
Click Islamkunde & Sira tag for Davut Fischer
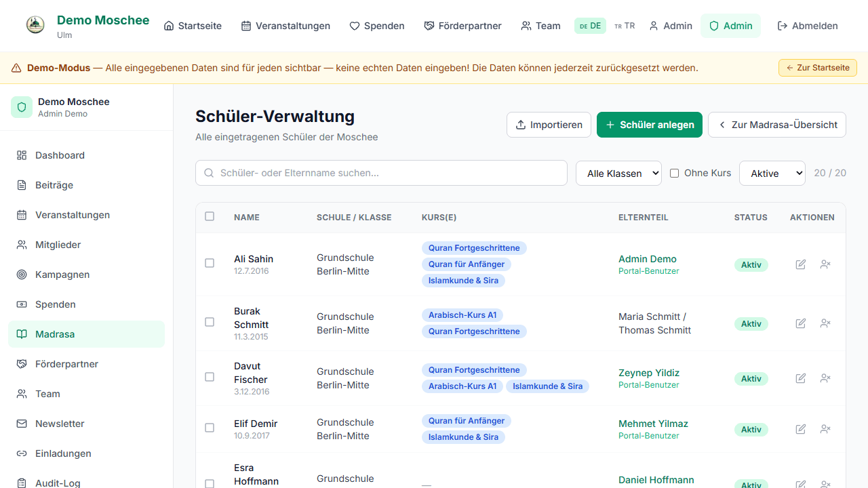point(548,386)
